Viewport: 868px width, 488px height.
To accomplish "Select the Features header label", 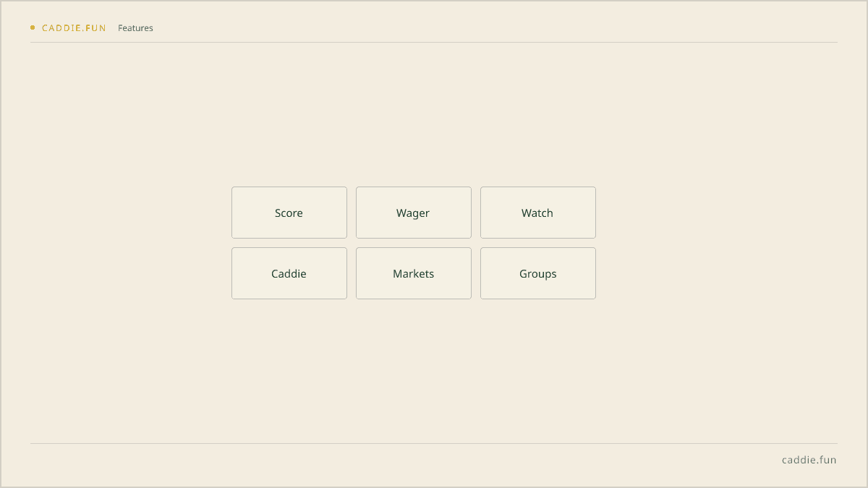I will coord(135,28).
